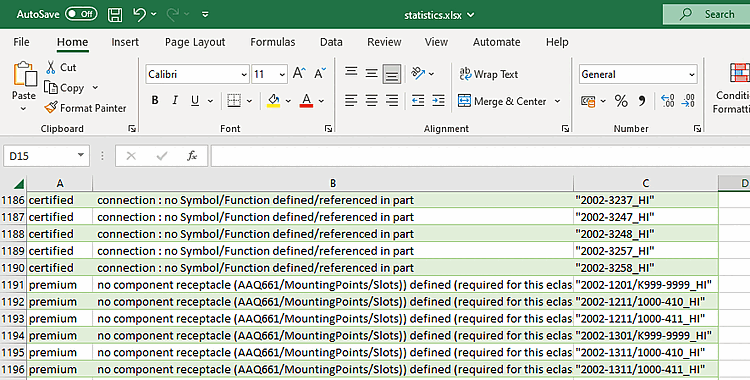Screen dimensions: 750x380
Task: Click the Copy button
Action: [x=65, y=88]
